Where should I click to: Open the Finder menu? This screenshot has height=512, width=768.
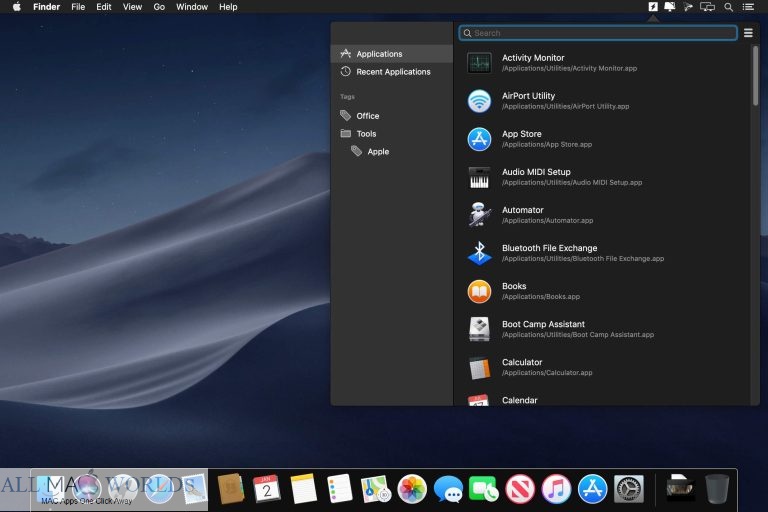47,7
